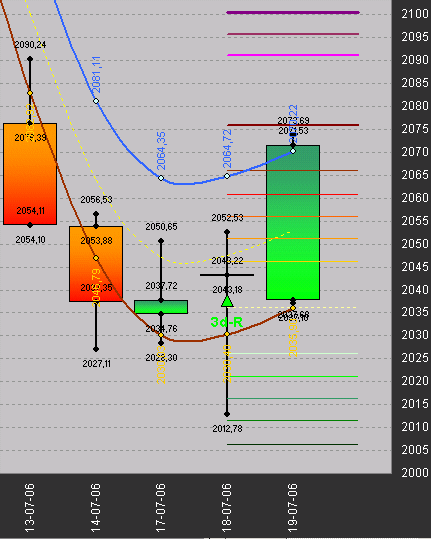This screenshot has width=431, height=539.
Task: Click the darkest green level line near 2005
Action: pos(293,444)
